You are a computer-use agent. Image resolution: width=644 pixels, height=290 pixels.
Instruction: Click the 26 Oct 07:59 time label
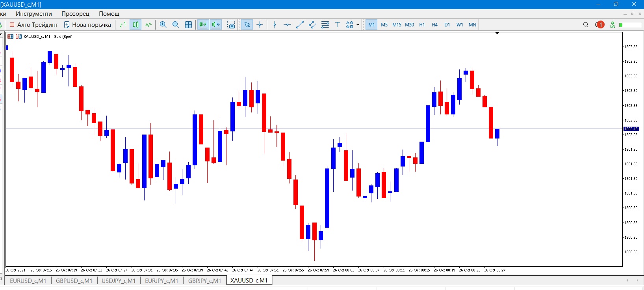(318, 270)
